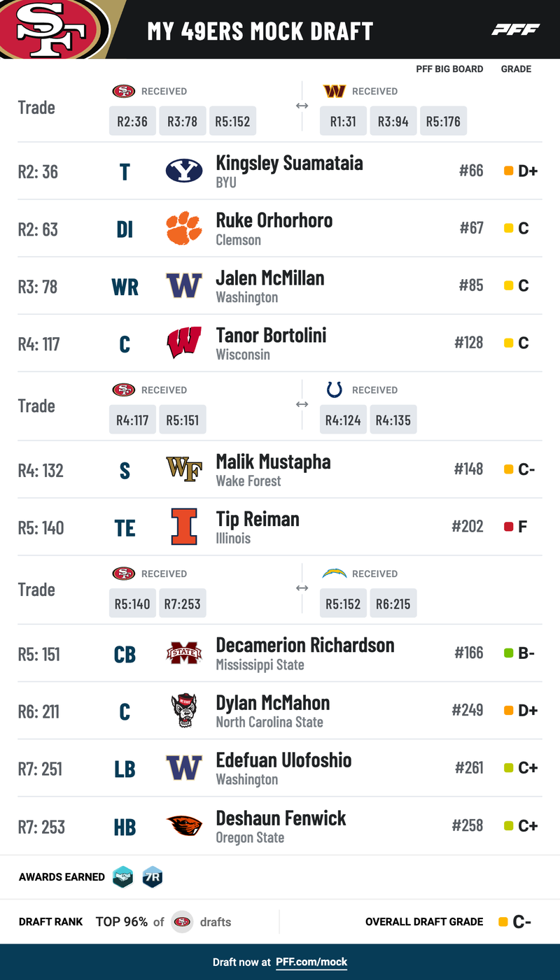Click the Clemson tiger paw logo
This screenshot has height=980, width=560.
pyautogui.click(x=184, y=229)
